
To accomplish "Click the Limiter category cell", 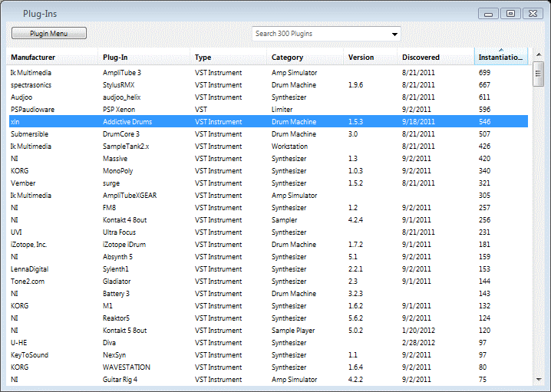I will pos(282,110).
